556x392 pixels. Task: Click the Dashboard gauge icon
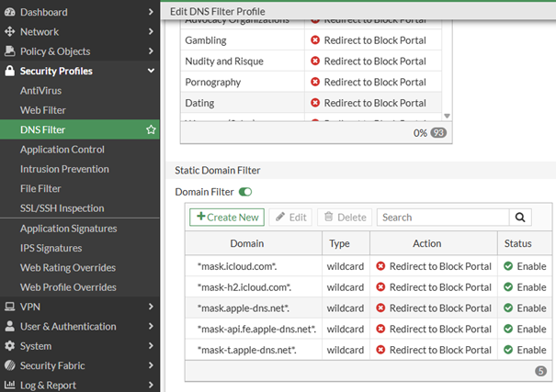pyautogui.click(x=10, y=12)
